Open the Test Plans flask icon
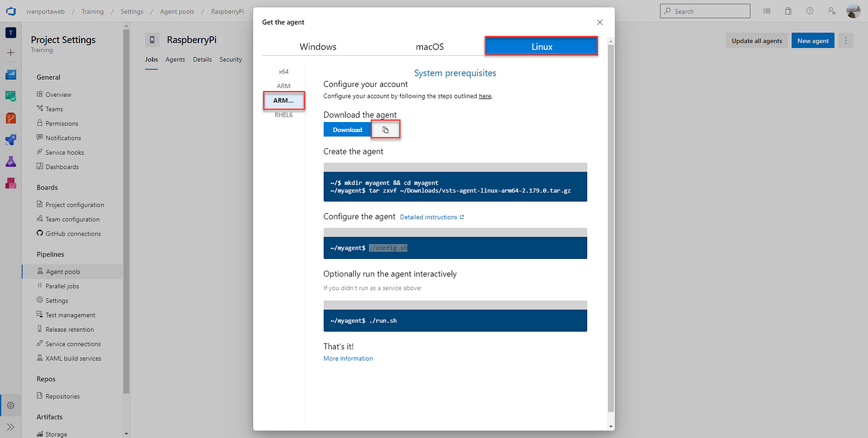The height and width of the screenshot is (438, 868). [11, 161]
